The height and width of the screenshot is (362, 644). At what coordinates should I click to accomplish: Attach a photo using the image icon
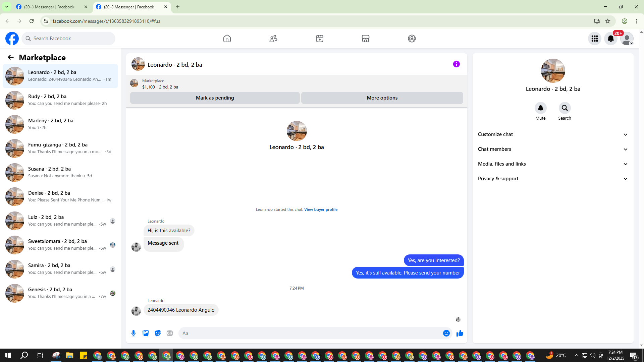pyautogui.click(x=146, y=333)
